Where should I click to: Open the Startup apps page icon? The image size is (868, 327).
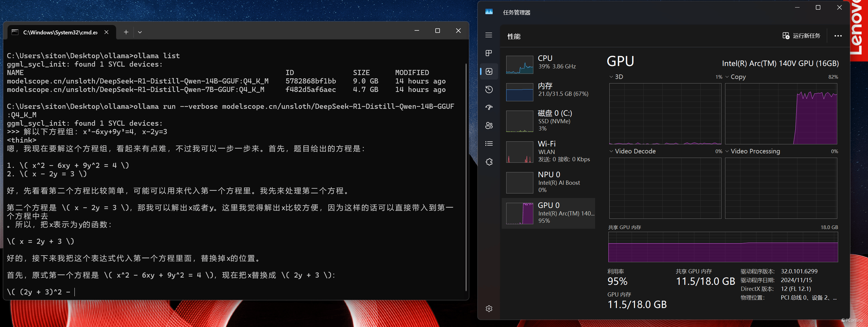click(x=489, y=107)
